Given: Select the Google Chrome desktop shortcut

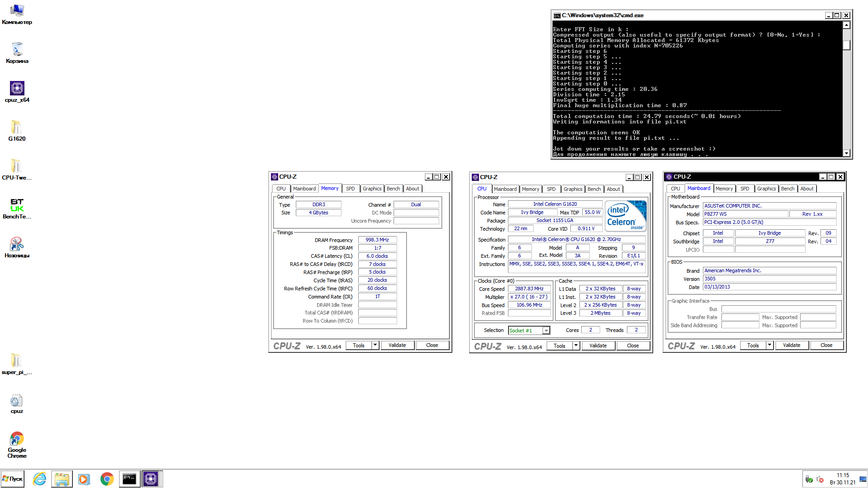Looking at the screenshot, I should [17, 445].
